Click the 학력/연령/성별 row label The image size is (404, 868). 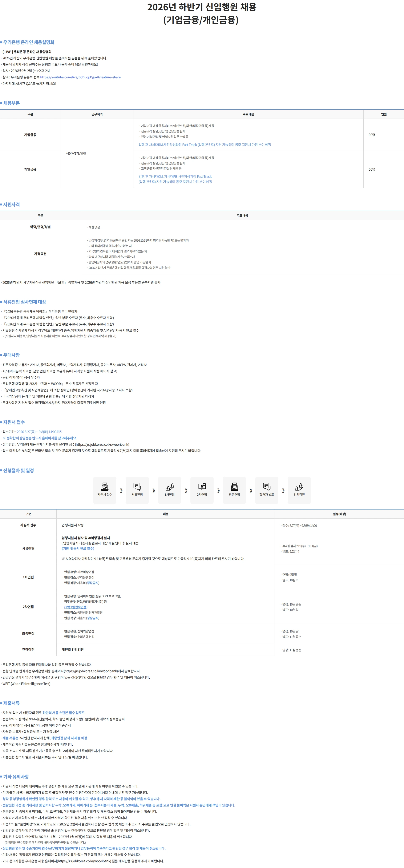click(x=40, y=227)
